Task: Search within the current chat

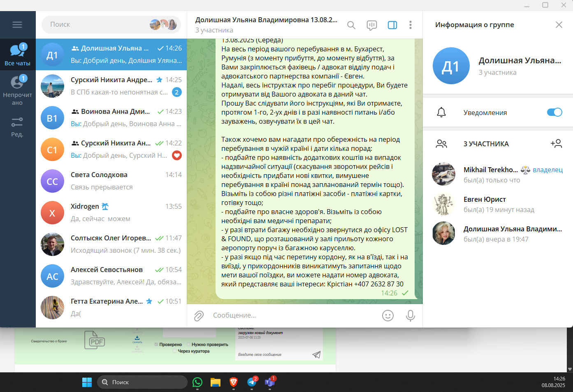Action: pyautogui.click(x=351, y=25)
